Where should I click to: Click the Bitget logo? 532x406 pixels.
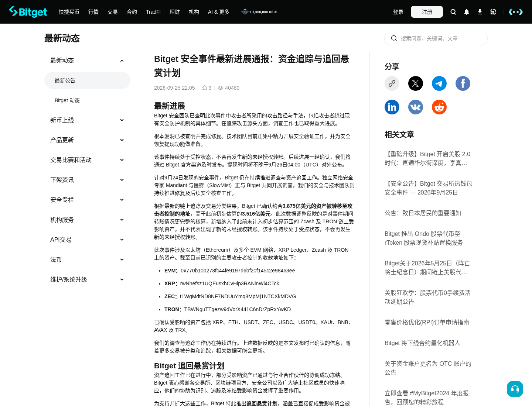click(28, 12)
